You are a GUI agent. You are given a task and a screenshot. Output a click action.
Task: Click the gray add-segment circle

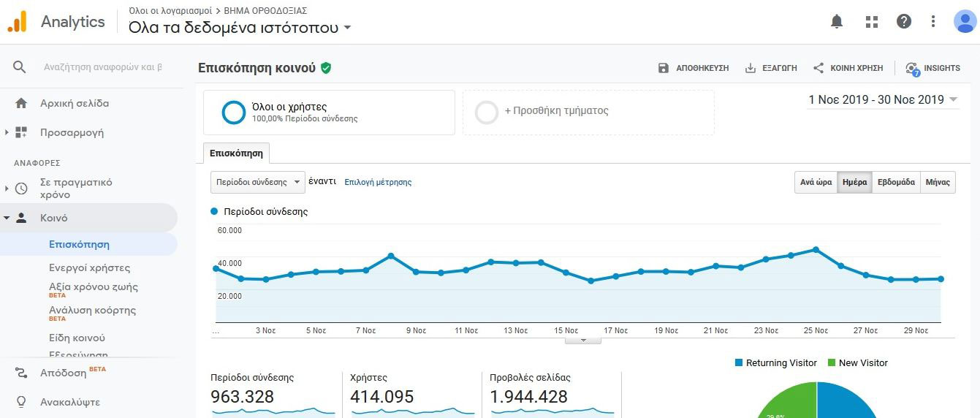pyautogui.click(x=487, y=113)
